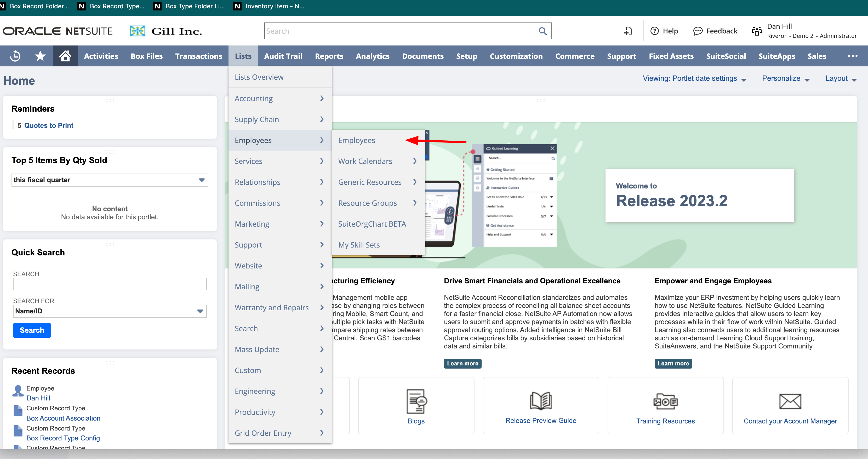
Task: Open the 'this fiscal quarter' dropdown
Action: pyautogui.click(x=110, y=180)
